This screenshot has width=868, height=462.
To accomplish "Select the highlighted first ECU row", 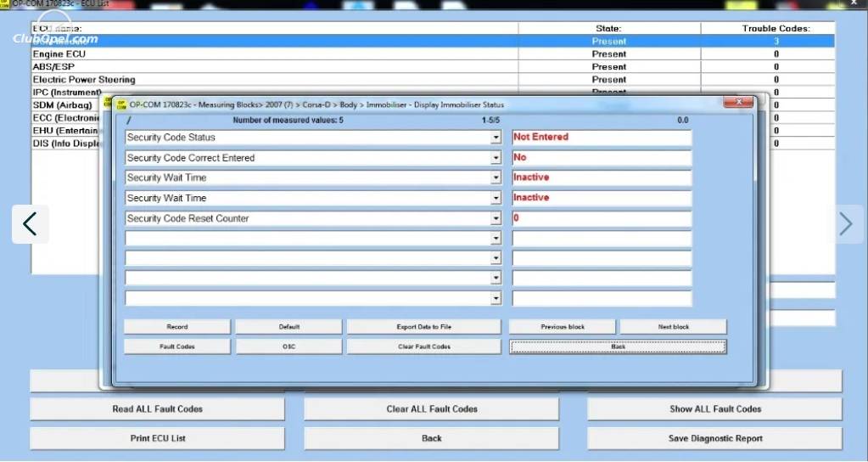I will pos(433,41).
